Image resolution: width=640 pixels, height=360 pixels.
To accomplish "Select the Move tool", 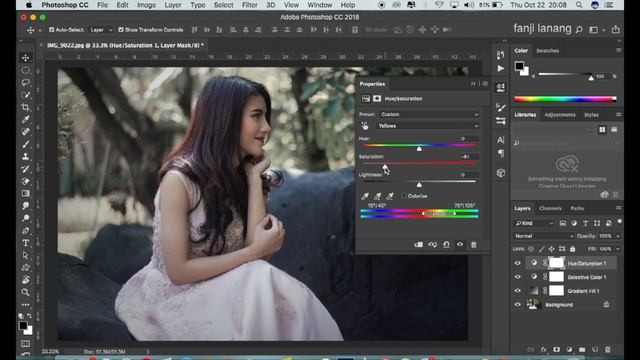I will tap(26, 58).
